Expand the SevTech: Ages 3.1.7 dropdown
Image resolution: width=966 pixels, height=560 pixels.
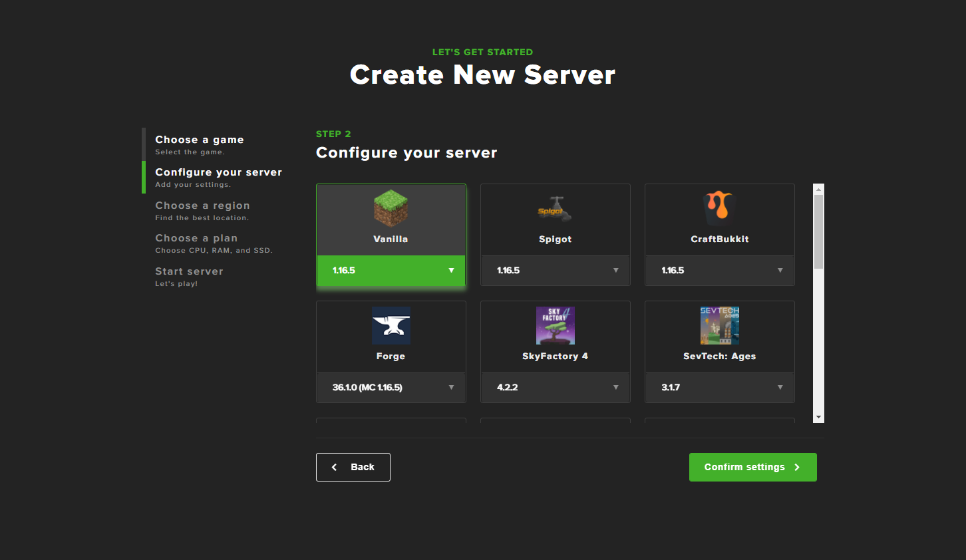tap(720, 388)
